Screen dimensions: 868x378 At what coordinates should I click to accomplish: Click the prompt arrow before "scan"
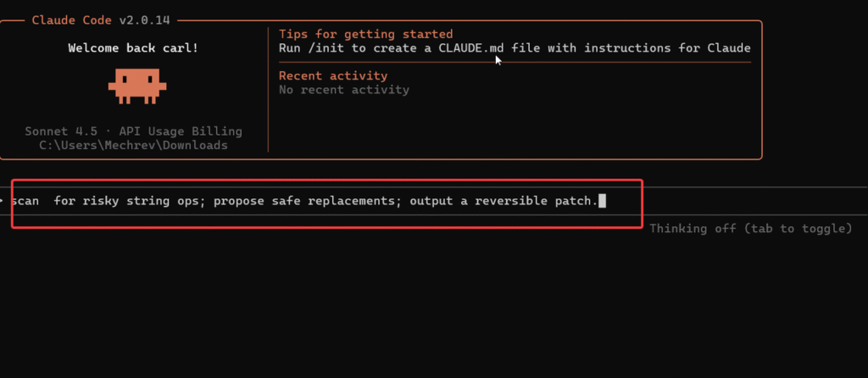pos(3,201)
